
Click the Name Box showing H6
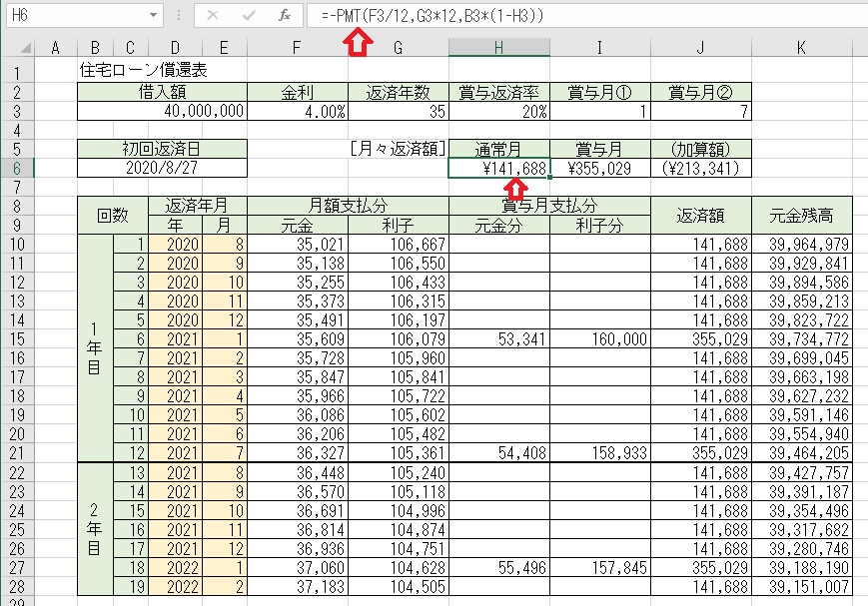point(70,16)
